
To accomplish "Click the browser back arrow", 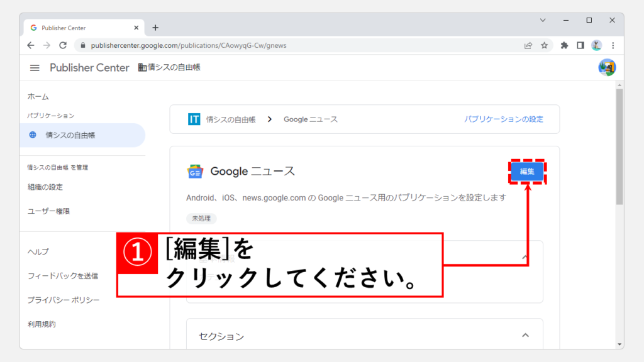I will click(x=31, y=45).
